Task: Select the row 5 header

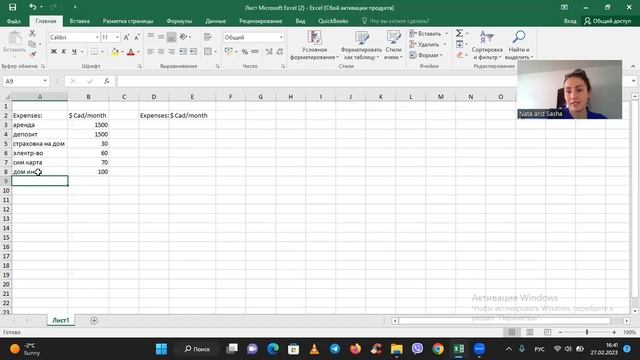Action: pos(6,144)
